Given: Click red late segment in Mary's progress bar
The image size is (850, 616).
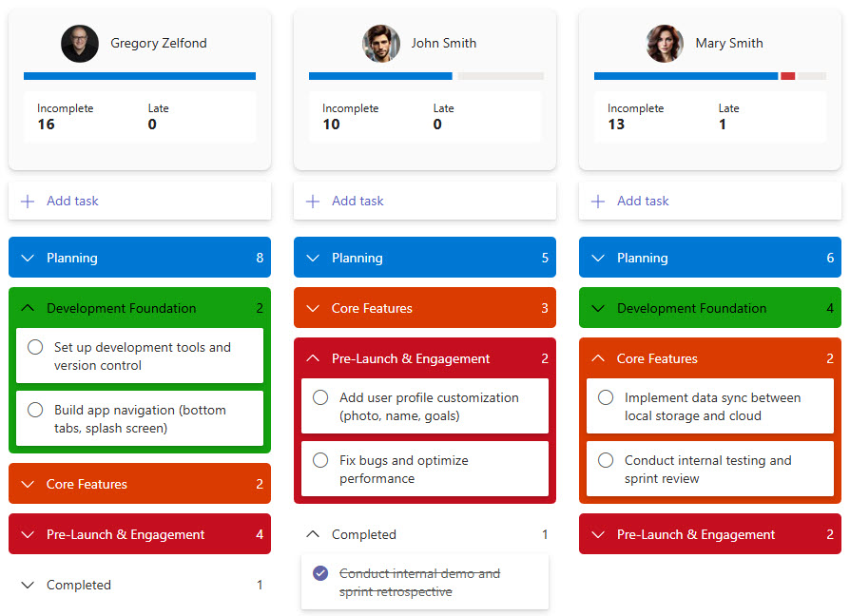Looking at the screenshot, I should click(x=787, y=76).
